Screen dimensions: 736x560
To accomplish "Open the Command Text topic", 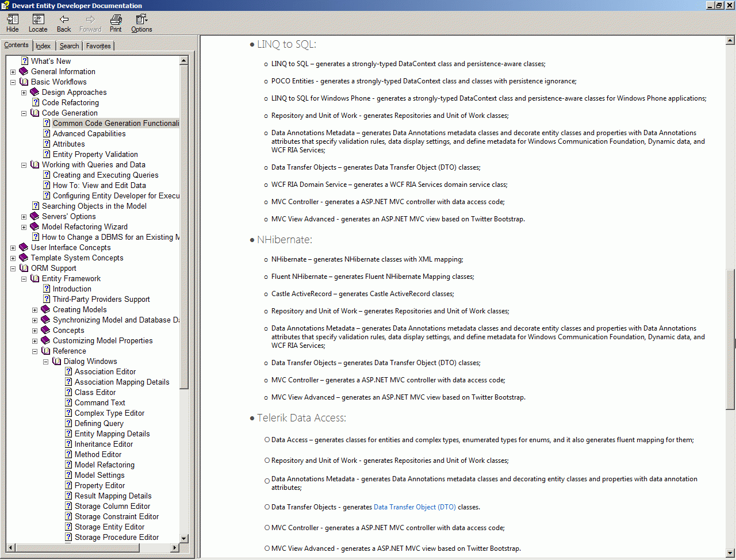I will point(100,402).
